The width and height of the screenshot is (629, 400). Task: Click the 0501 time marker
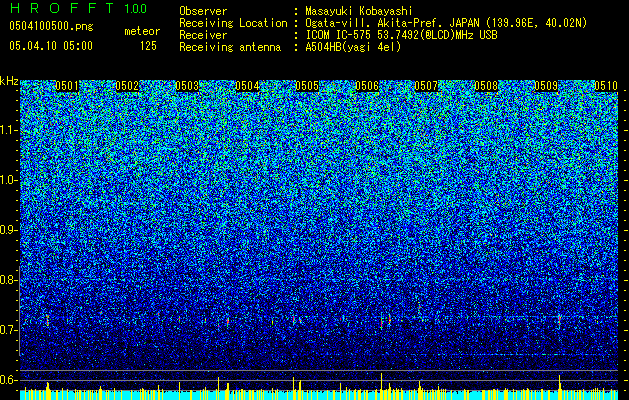click(67, 86)
